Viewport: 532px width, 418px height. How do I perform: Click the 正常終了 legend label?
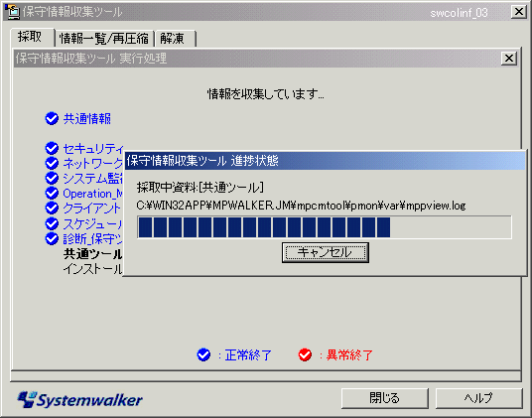click(x=248, y=355)
